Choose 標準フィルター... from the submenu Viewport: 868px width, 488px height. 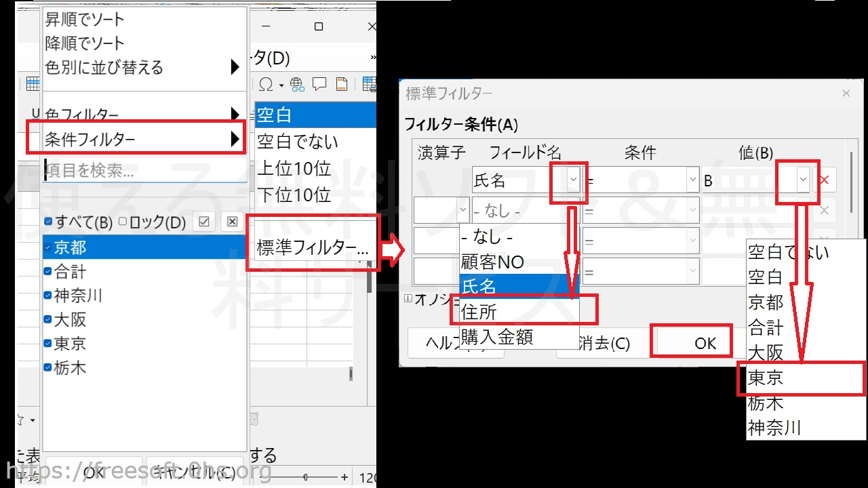(x=312, y=248)
